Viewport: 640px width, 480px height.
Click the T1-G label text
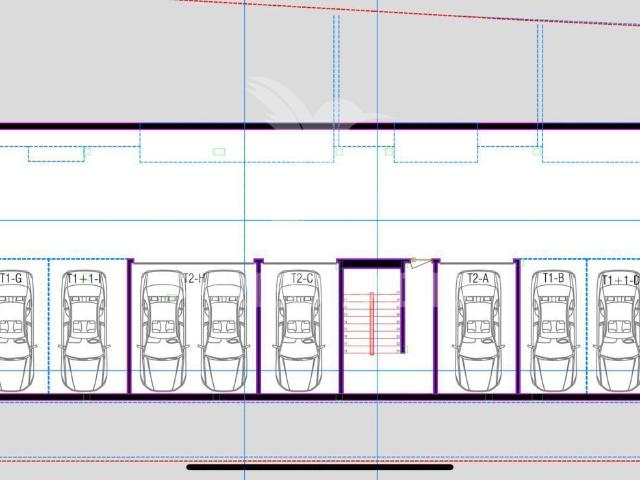tap(11, 278)
